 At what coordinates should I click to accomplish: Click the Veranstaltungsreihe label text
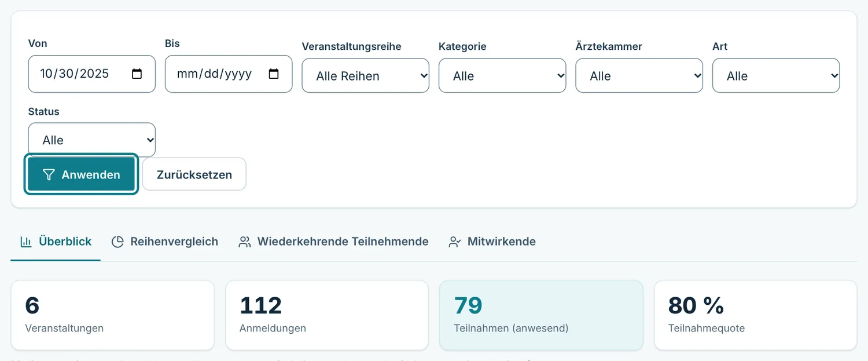pos(351,46)
